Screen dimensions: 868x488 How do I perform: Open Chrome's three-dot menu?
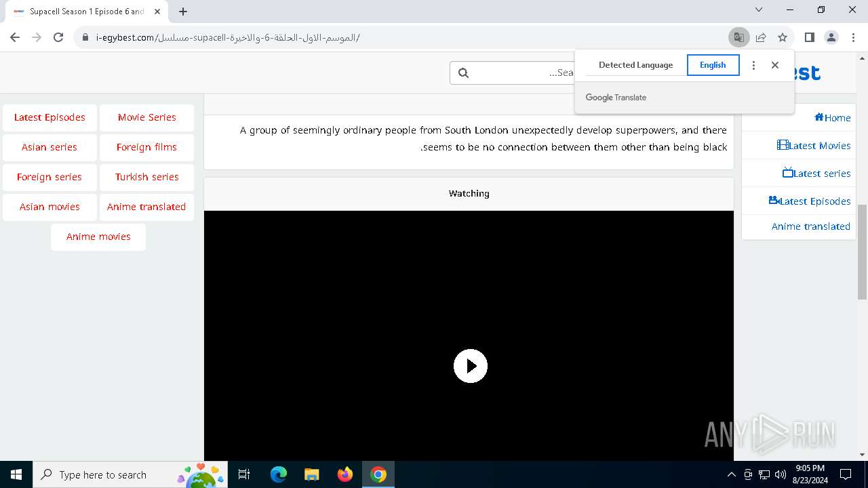click(x=852, y=37)
